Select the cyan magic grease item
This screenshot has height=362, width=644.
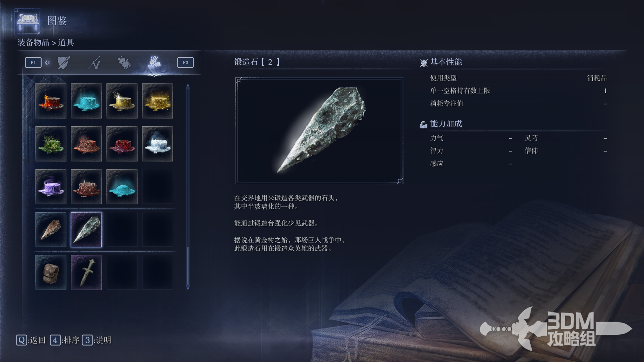click(86, 101)
